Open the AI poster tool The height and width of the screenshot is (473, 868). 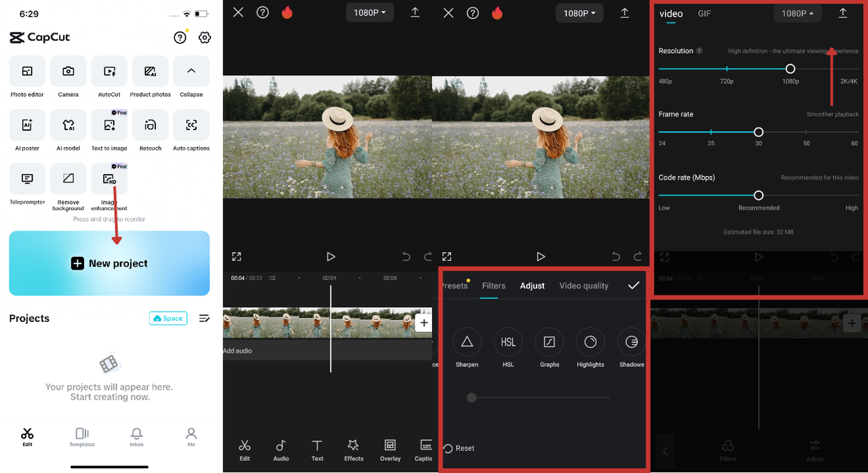pyautogui.click(x=27, y=130)
